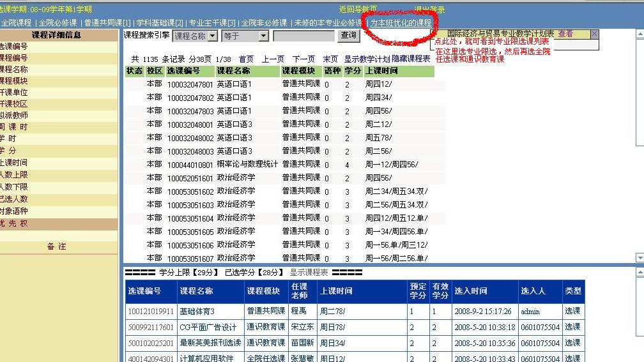Click 返回导航页 link at the top
This screenshot has width=644, height=362.
coord(358,10)
